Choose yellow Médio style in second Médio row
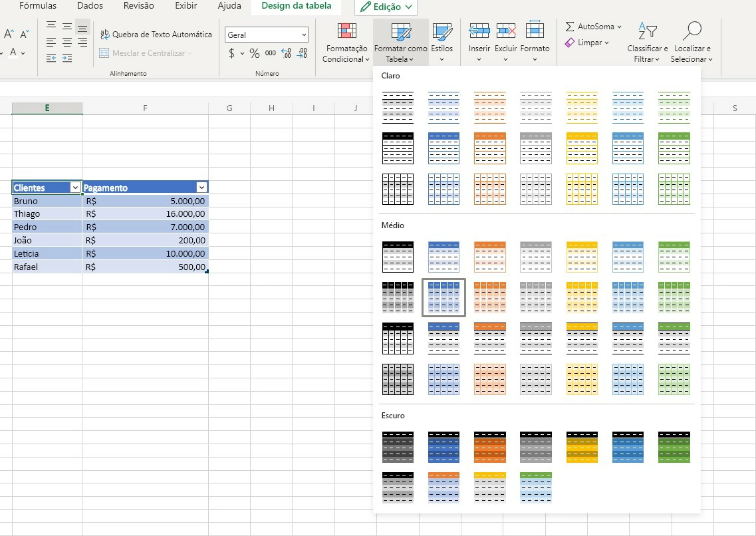756x536 pixels. (x=582, y=297)
